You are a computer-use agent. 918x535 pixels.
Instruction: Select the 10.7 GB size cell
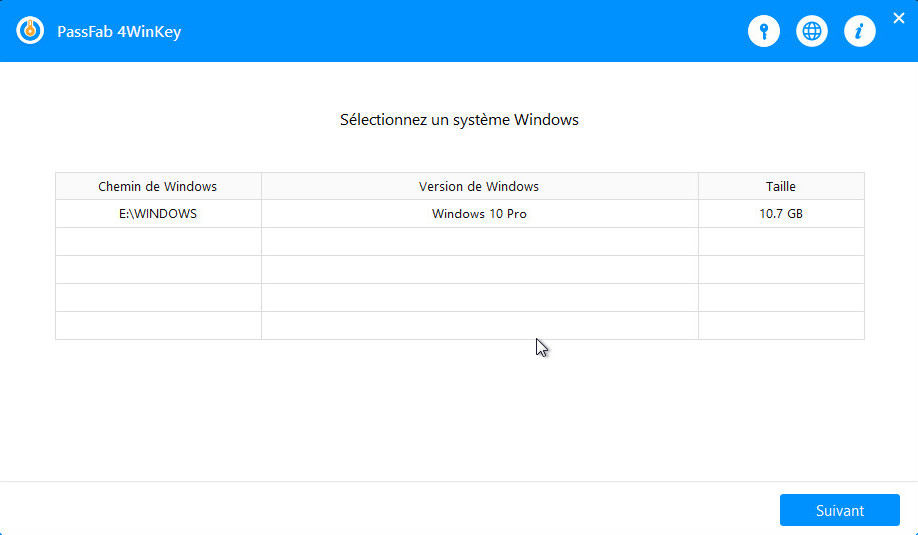[781, 214]
